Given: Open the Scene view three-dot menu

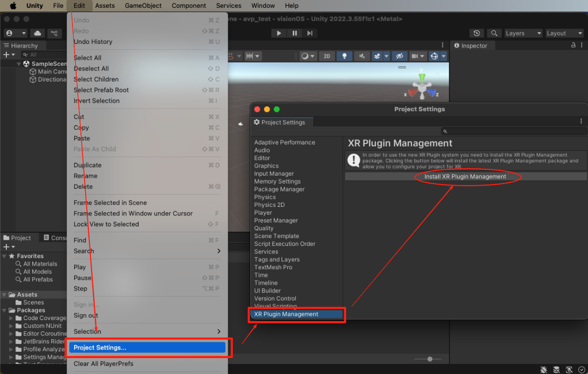Looking at the screenshot, I should coord(442,45).
